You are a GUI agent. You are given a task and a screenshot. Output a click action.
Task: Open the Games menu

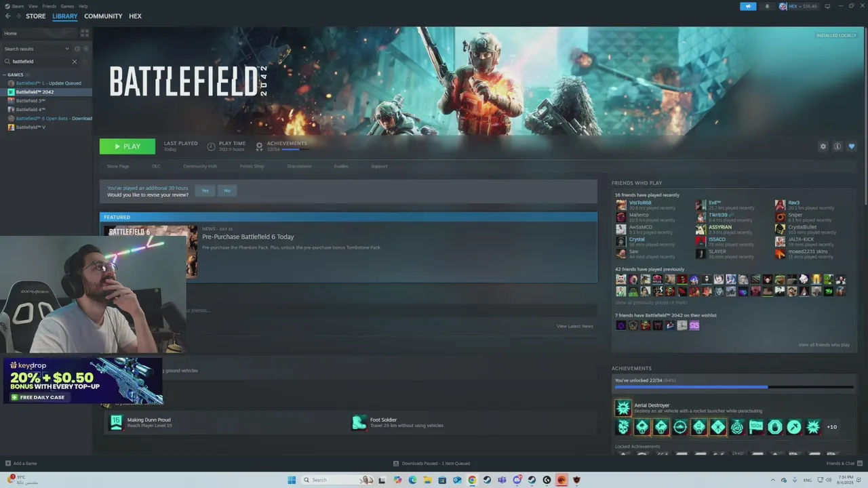[x=67, y=6]
